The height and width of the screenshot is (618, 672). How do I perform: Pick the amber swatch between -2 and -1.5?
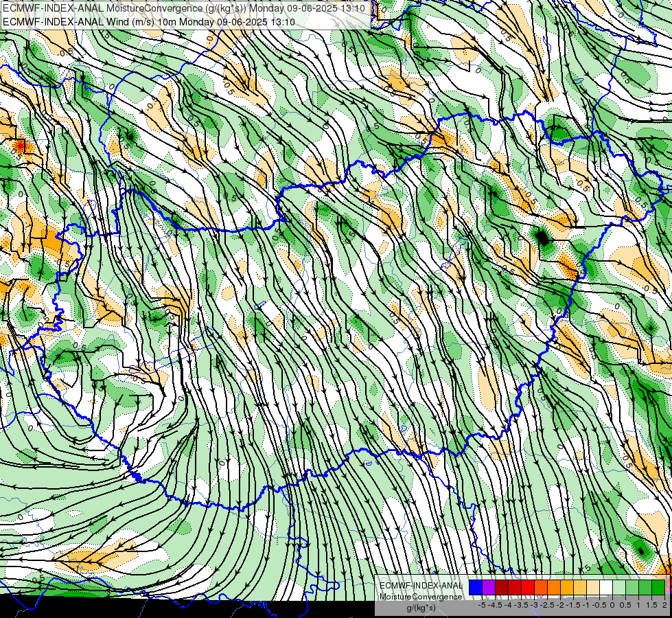pos(567,588)
